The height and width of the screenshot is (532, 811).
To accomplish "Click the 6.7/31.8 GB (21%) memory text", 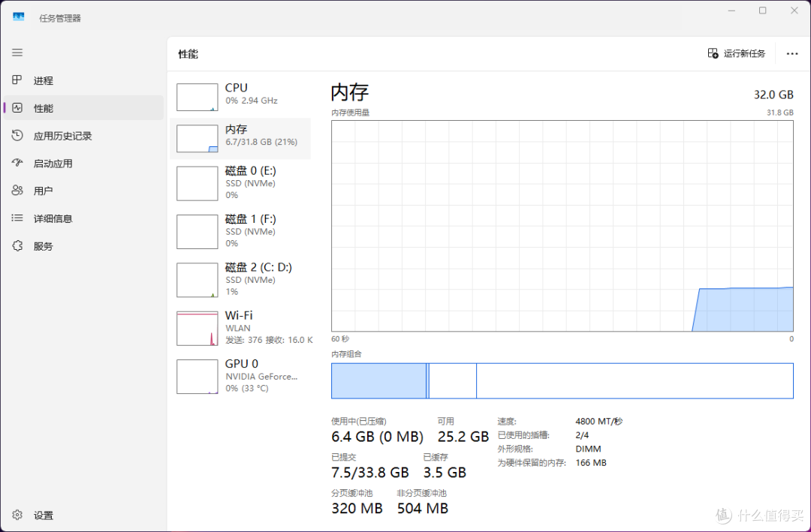I will (x=261, y=142).
